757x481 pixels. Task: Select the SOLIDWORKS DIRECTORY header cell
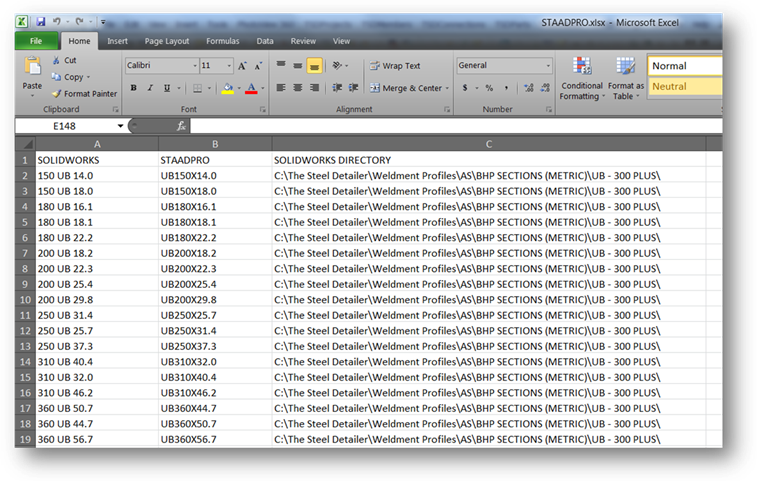pos(489,160)
